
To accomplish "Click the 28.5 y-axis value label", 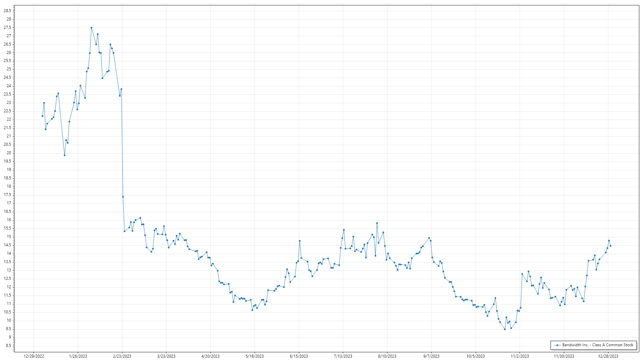I will pyautogui.click(x=7, y=11).
